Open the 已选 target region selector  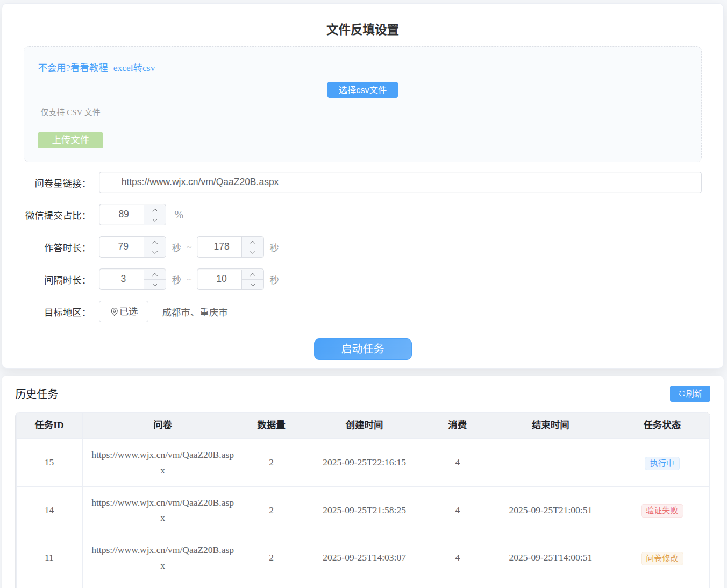coord(123,311)
